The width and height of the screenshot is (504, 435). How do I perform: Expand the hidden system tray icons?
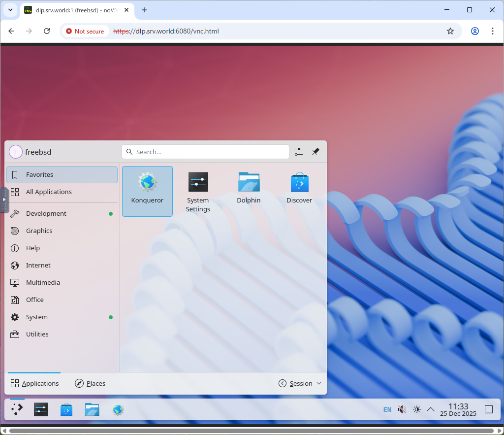[430, 409]
